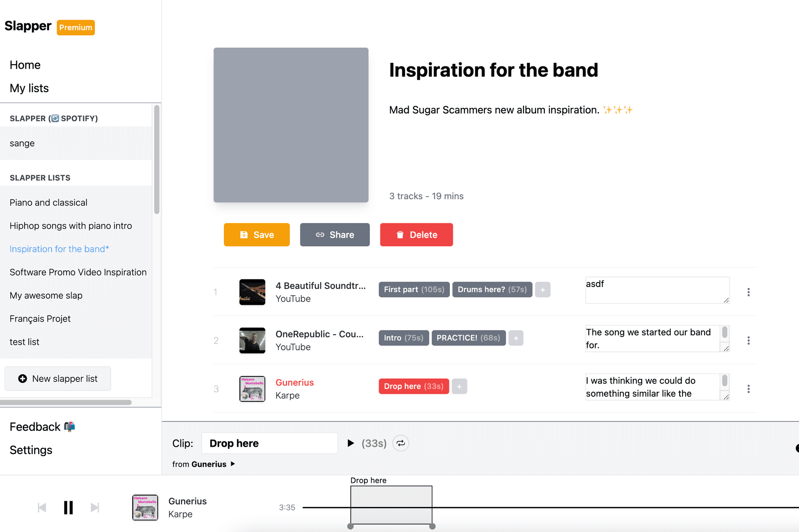Screen dimensions: 799x532
Task: Go to My lists
Action: [29, 88]
